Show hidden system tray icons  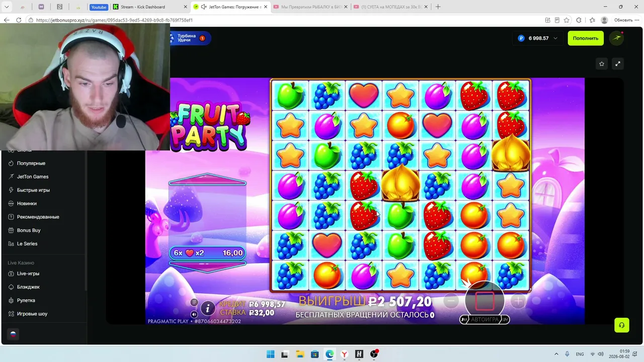pyautogui.click(x=556, y=354)
